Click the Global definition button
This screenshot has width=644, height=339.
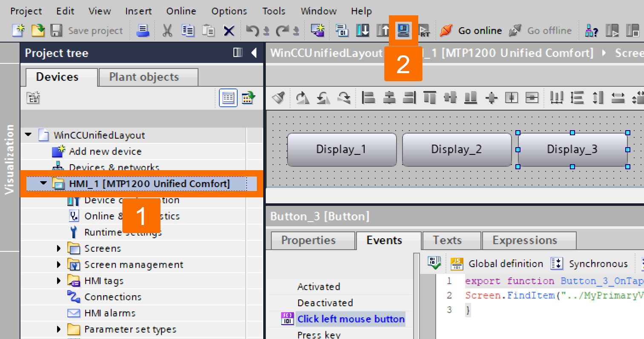point(497,264)
